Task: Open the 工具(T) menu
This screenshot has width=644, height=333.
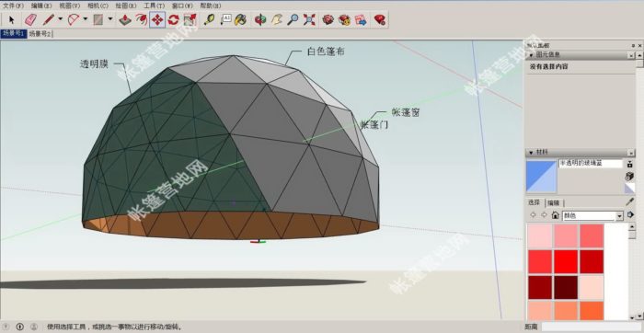Action: click(154, 6)
